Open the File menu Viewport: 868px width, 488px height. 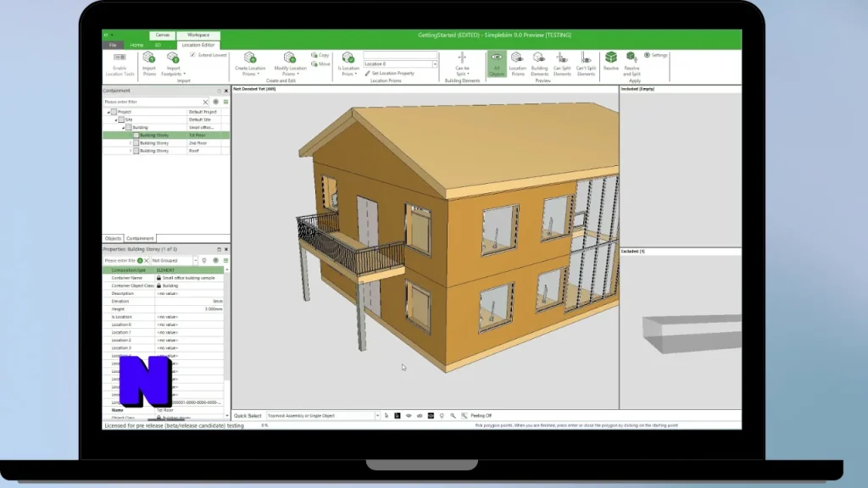[x=113, y=45]
